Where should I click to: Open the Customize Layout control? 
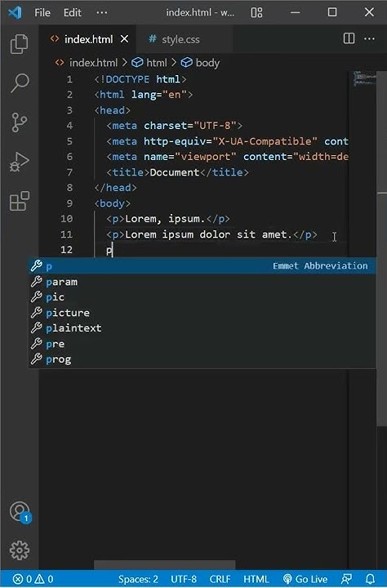coord(256,13)
